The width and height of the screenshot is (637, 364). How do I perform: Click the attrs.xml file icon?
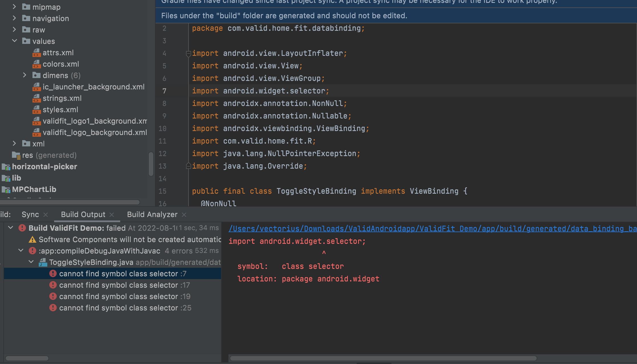tap(36, 53)
